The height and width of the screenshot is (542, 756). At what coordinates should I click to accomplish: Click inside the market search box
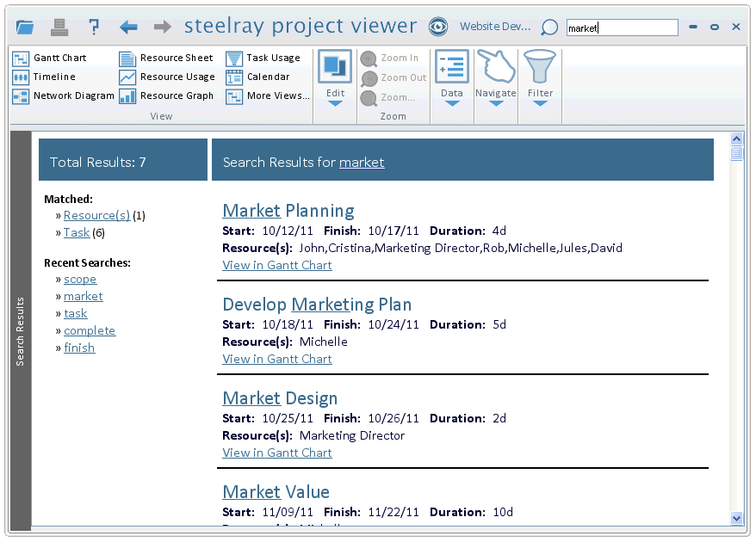coord(622,27)
